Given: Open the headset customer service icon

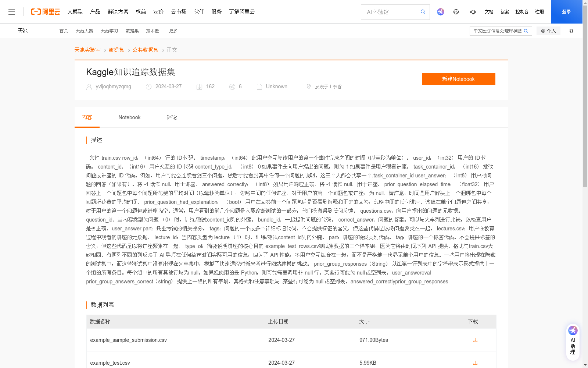Looking at the screenshot, I should pyautogui.click(x=473, y=12).
